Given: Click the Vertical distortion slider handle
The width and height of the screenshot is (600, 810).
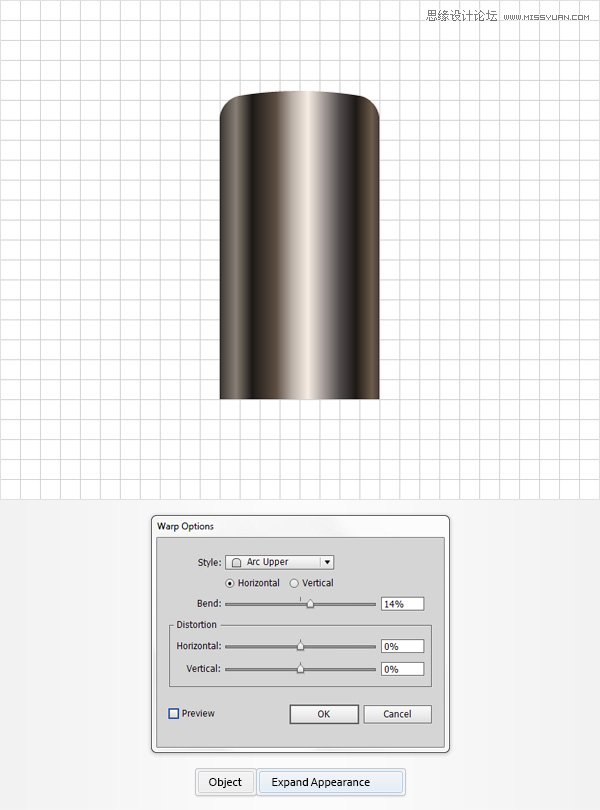Looking at the screenshot, I should coord(300,669).
